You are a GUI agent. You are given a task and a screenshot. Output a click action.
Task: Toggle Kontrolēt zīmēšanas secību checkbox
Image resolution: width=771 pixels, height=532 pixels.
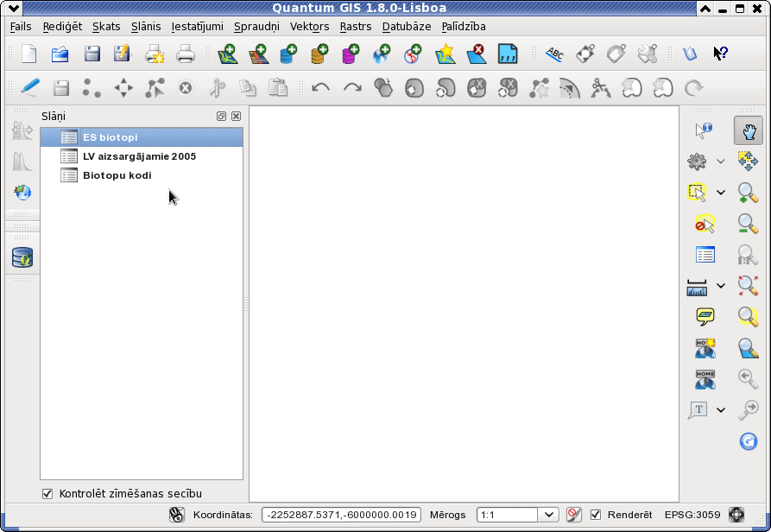pos(47,494)
